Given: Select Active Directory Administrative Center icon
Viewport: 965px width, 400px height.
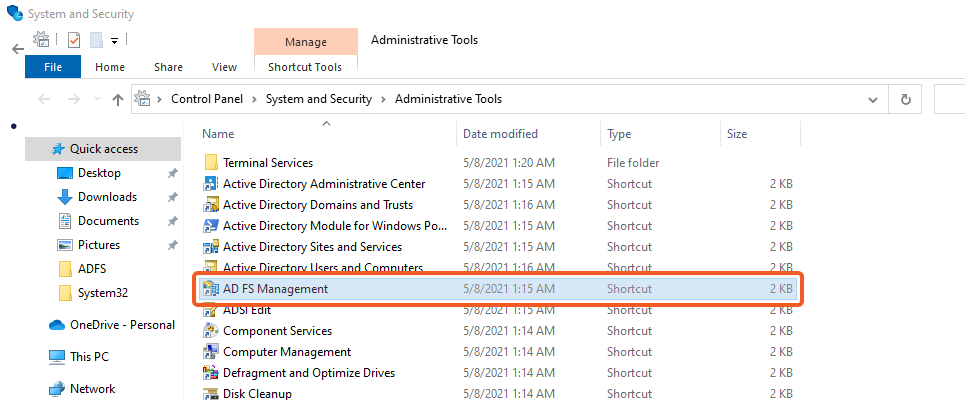Looking at the screenshot, I should tap(211, 184).
